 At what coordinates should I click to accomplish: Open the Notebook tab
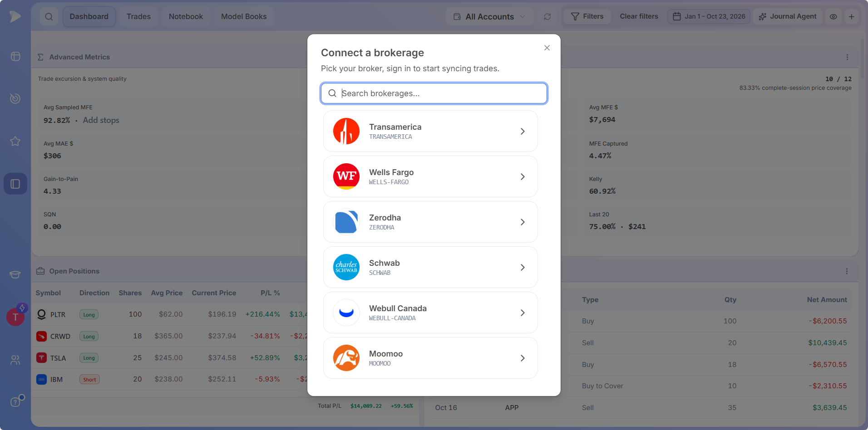tap(186, 17)
